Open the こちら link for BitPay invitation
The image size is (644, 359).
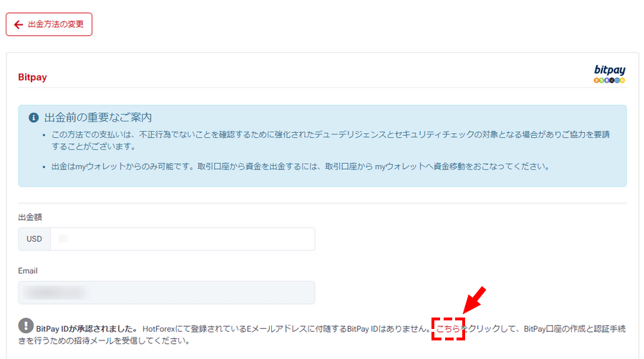[x=448, y=329]
